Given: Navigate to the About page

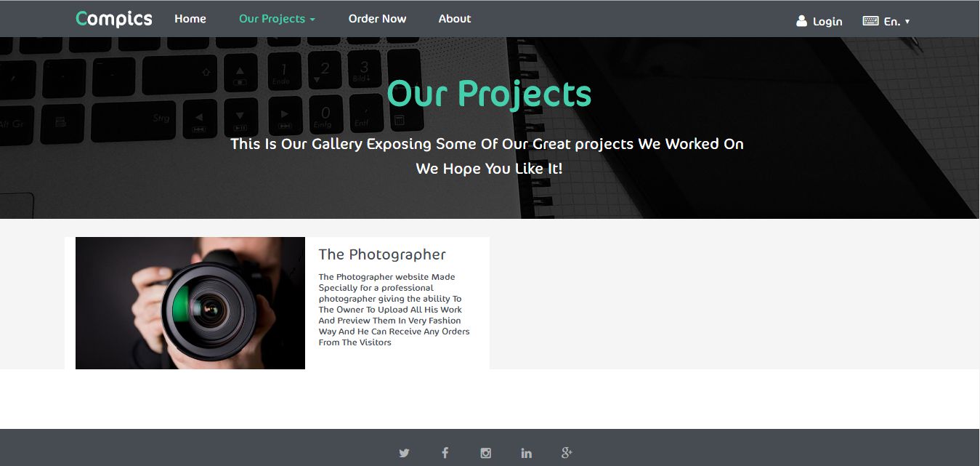Looking at the screenshot, I should click(x=455, y=19).
